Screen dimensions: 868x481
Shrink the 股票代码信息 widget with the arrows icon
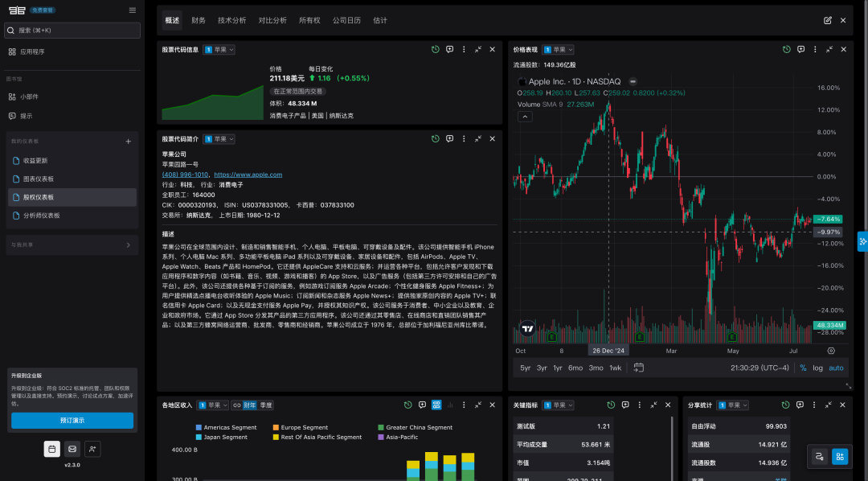tap(477, 49)
